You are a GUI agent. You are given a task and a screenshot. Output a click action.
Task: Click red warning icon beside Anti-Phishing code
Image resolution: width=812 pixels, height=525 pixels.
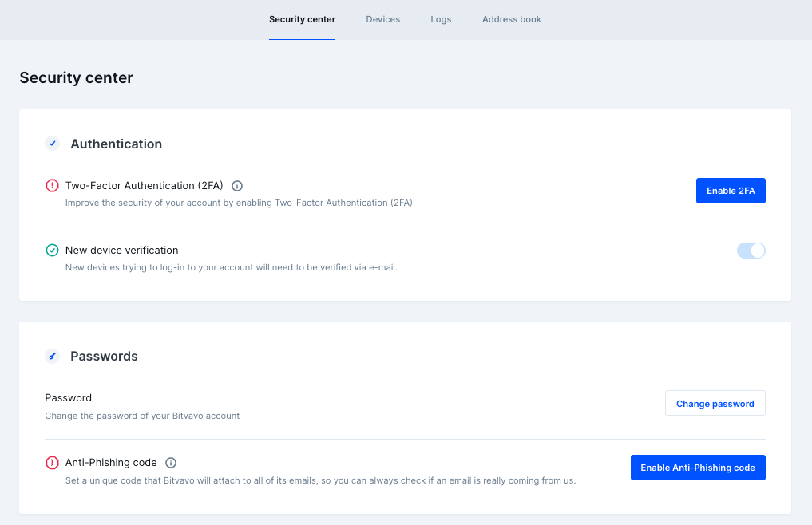tap(53, 462)
